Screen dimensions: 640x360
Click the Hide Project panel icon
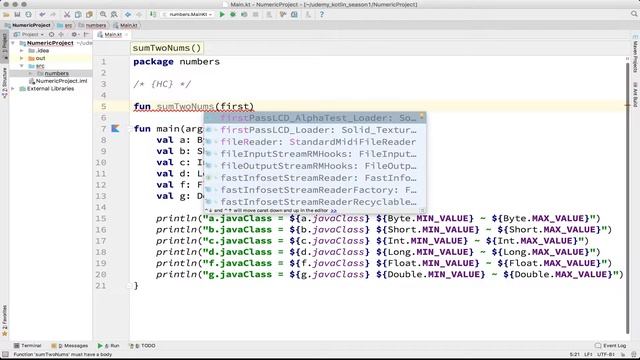pyautogui.click(x=87, y=35)
